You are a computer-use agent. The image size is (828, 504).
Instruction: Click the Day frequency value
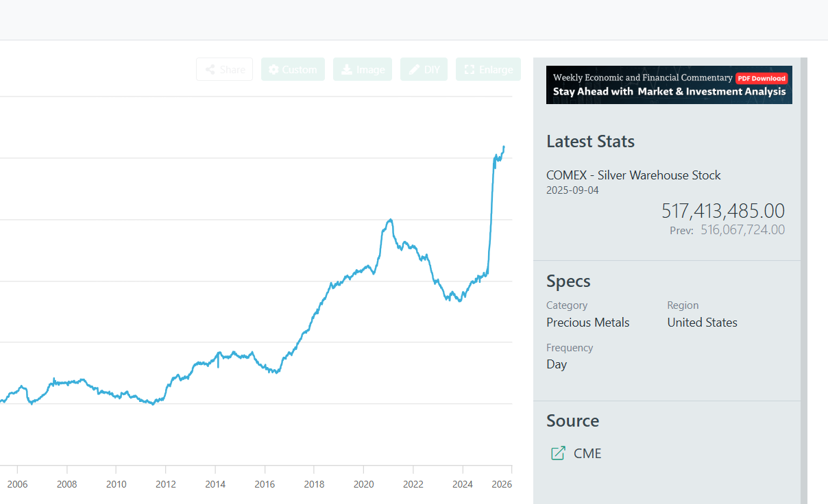[557, 364]
